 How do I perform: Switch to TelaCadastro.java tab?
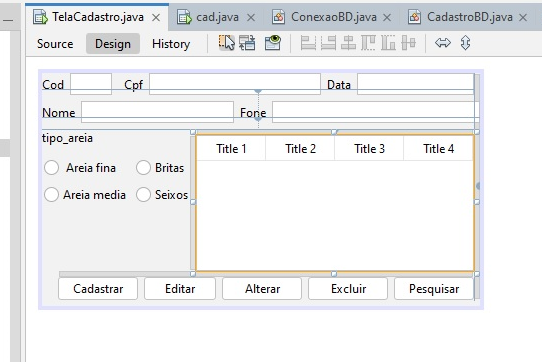pyautogui.click(x=98, y=17)
